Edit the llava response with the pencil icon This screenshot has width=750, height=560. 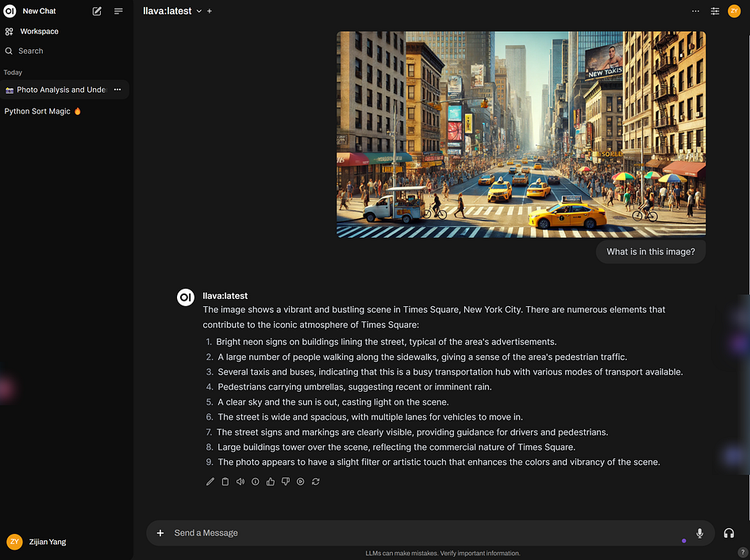[x=210, y=481]
